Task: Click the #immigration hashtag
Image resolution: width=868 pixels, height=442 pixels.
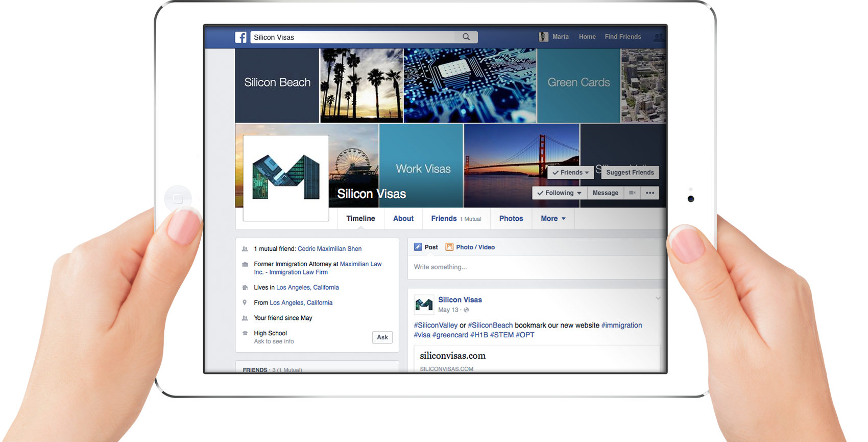Action: [622, 325]
